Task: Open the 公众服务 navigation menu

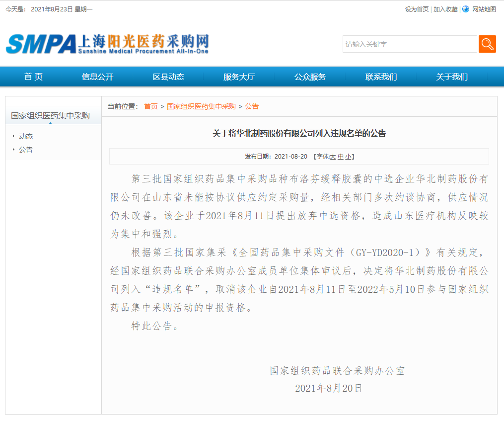Action: pyautogui.click(x=310, y=77)
